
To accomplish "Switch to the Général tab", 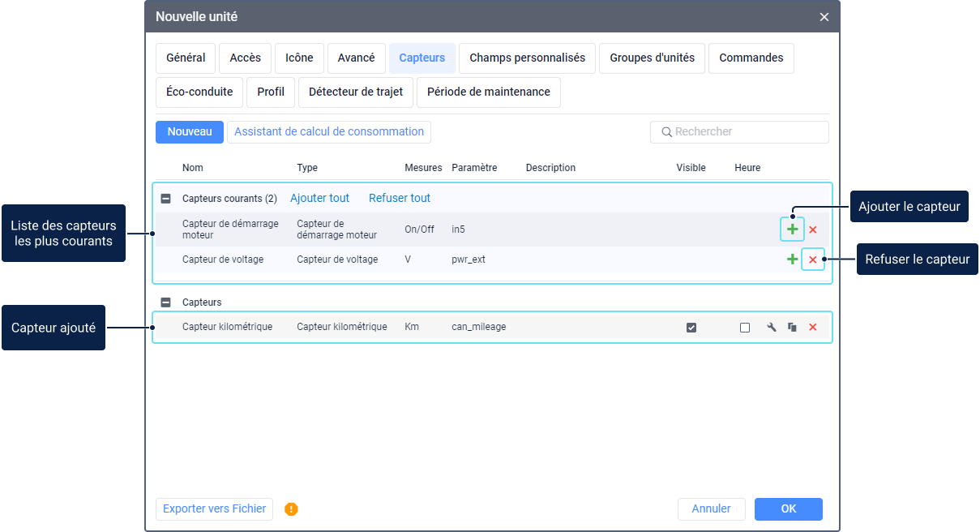I will point(186,58).
